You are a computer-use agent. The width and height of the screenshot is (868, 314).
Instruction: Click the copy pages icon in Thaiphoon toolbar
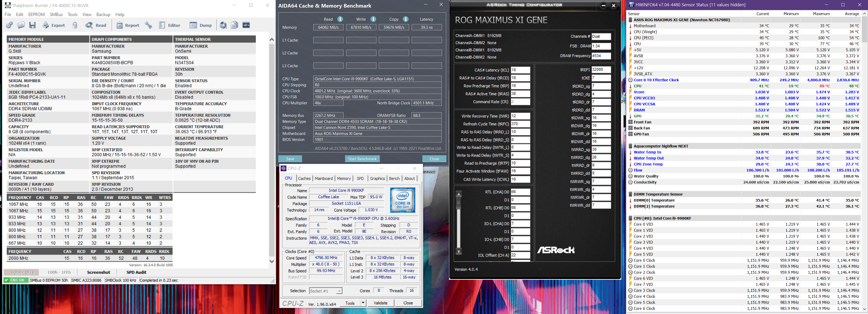click(234, 25)
